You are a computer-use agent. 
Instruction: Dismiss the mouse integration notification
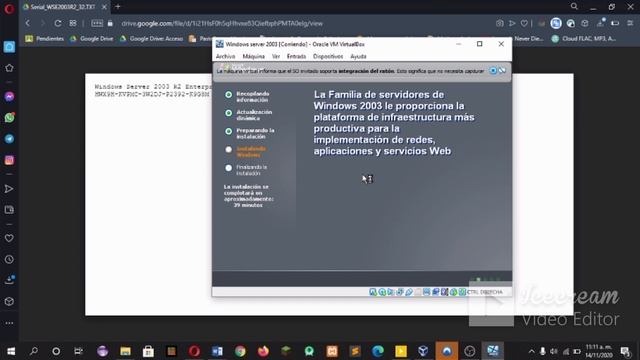493,71
